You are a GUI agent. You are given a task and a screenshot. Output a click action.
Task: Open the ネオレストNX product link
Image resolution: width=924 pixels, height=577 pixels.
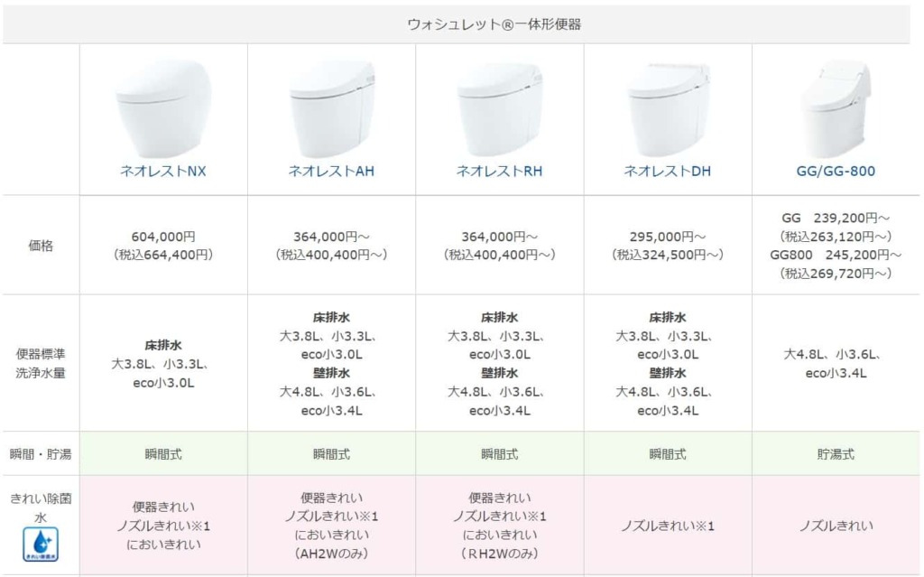click(163, 170)
